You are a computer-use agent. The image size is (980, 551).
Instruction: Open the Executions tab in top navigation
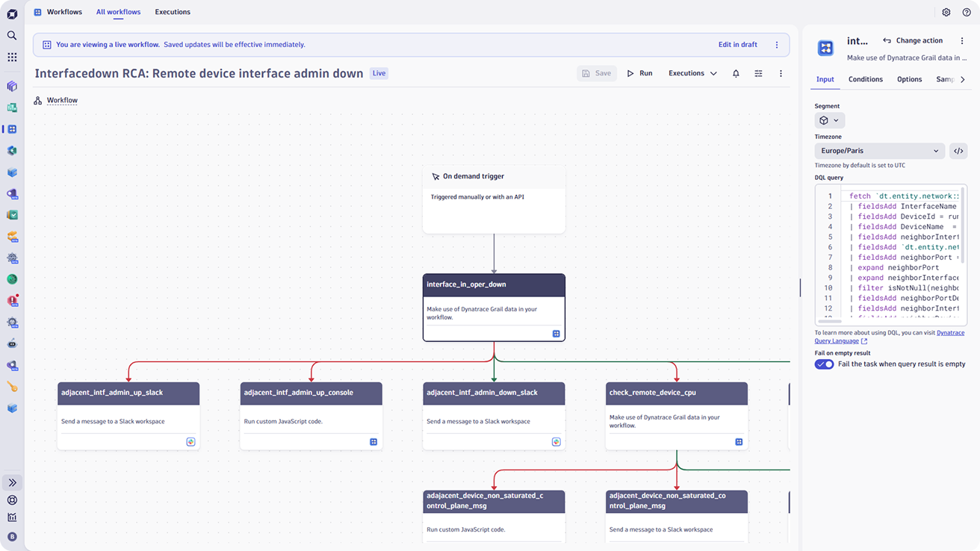(173, 12)
